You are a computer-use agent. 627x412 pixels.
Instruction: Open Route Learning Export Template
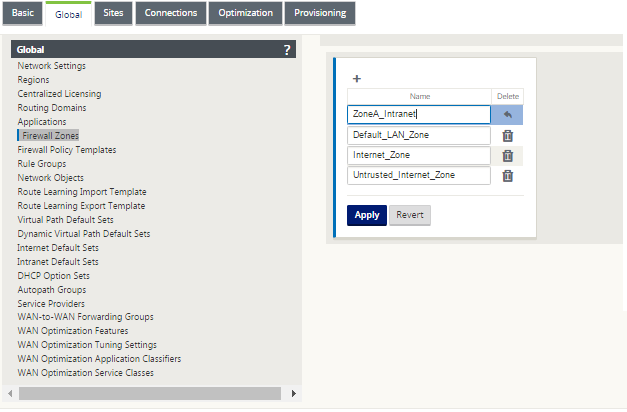(x=81, y=206)
